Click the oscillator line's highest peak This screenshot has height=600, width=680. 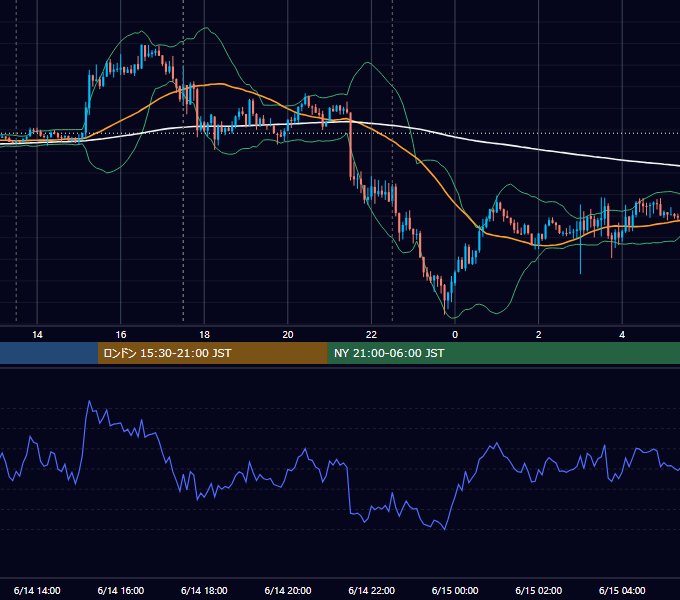coord(90,401)
